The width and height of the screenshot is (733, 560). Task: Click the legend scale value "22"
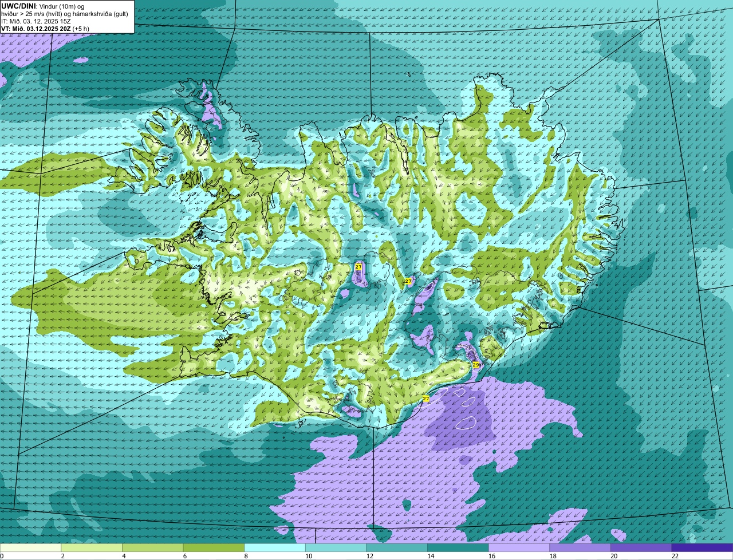tap(675, 556)
